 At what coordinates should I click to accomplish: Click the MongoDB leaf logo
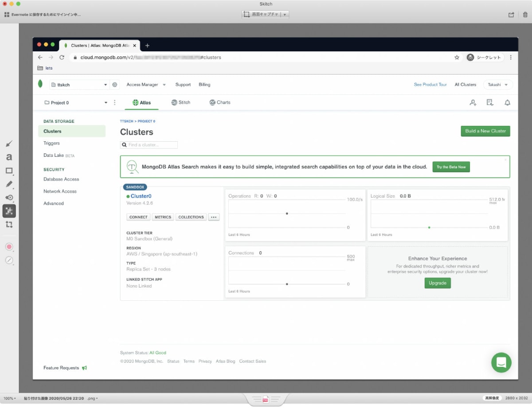coord(40,84)
